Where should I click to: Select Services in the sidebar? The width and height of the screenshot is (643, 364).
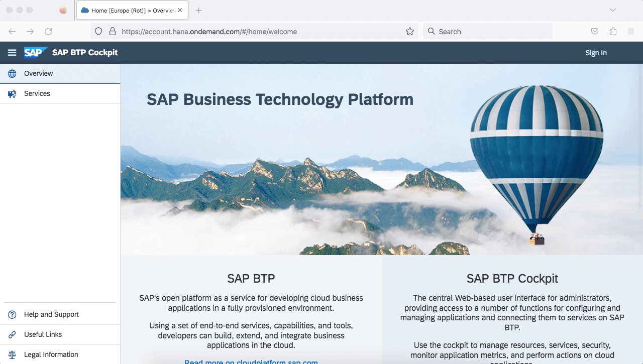tap(37, 94)
